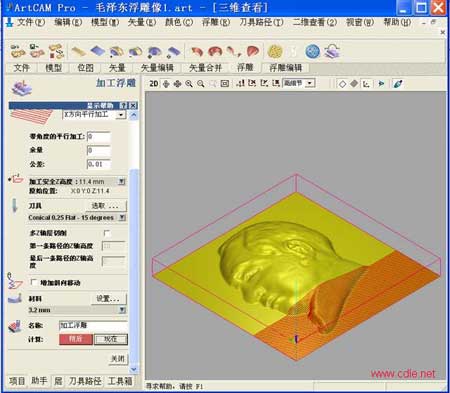Switch to the 2D view button
450x393 pixels.
point(154,83)
